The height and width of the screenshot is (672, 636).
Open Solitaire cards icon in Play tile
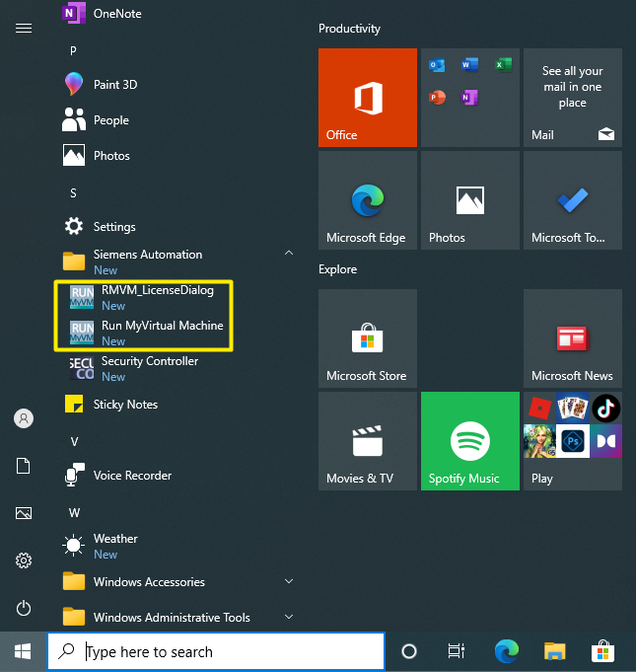pos(573,408)
